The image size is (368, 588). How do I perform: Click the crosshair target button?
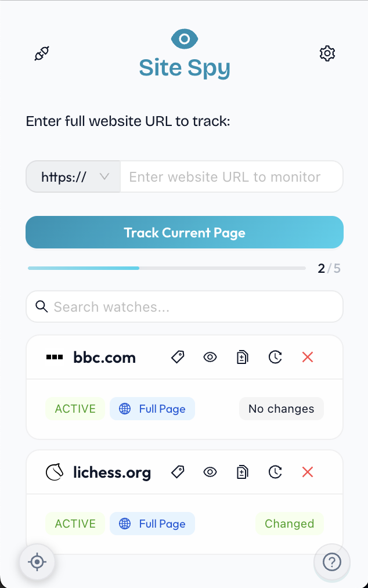point(37,562)
